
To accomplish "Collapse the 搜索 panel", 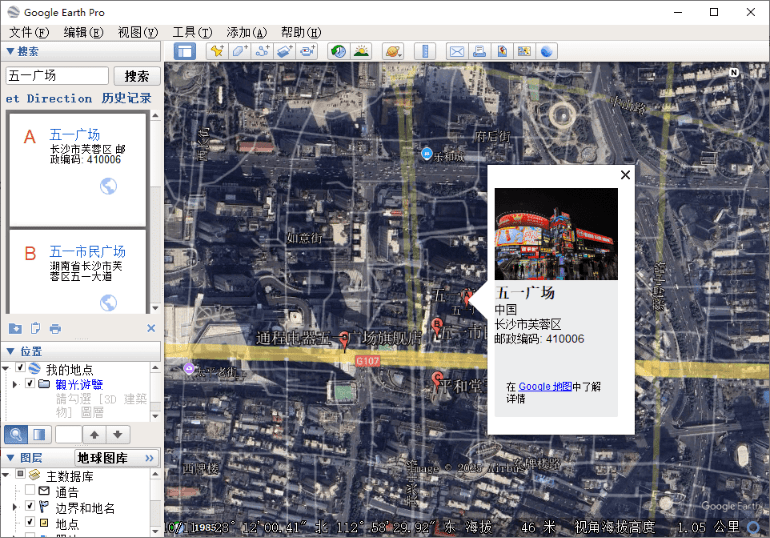I will pyautogui.click(x=10, y=52).
